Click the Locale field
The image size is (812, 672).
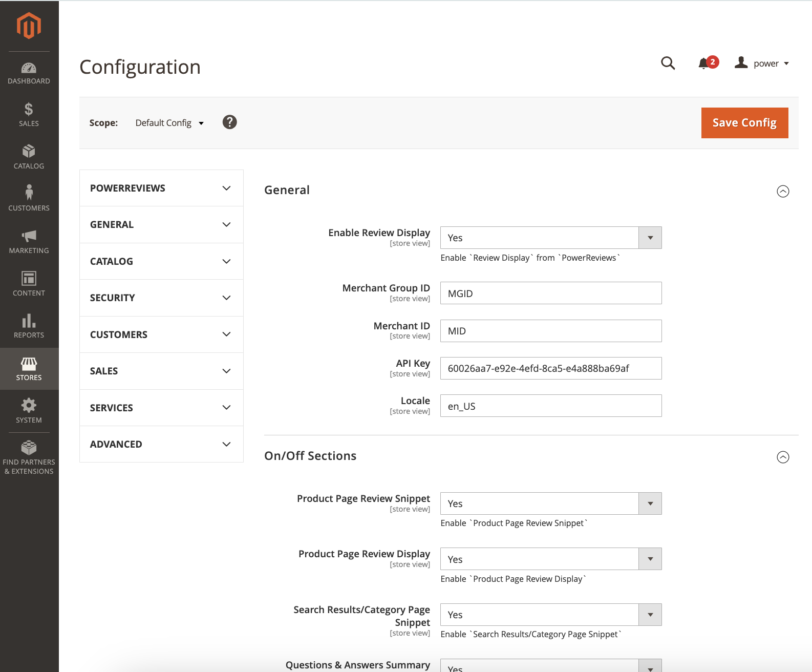click(551, 406)
